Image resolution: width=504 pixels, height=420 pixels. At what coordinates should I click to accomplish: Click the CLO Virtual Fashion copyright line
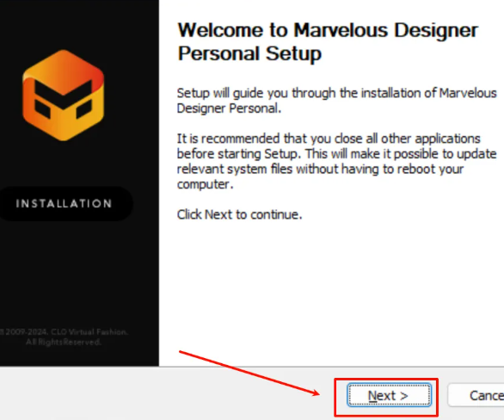(x=64, y=332)
